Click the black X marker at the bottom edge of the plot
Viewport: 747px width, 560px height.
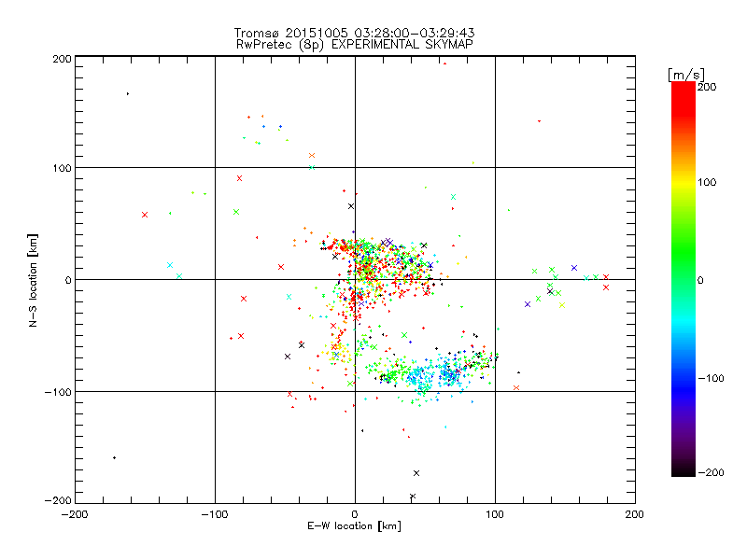413,497
